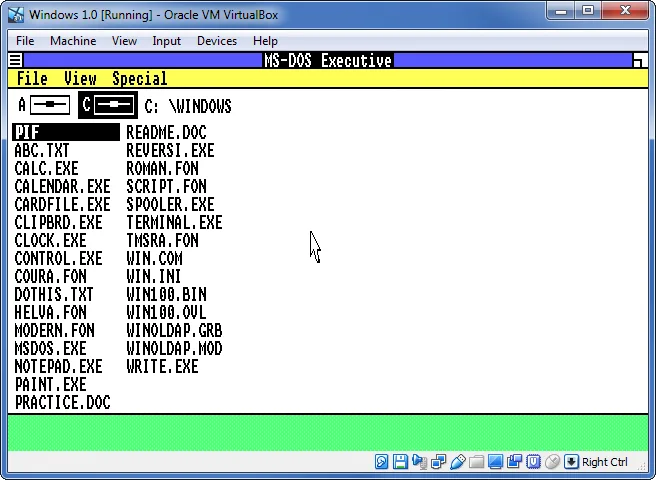Open MS-DOS Executive View menu

click(x=80, y=78)
